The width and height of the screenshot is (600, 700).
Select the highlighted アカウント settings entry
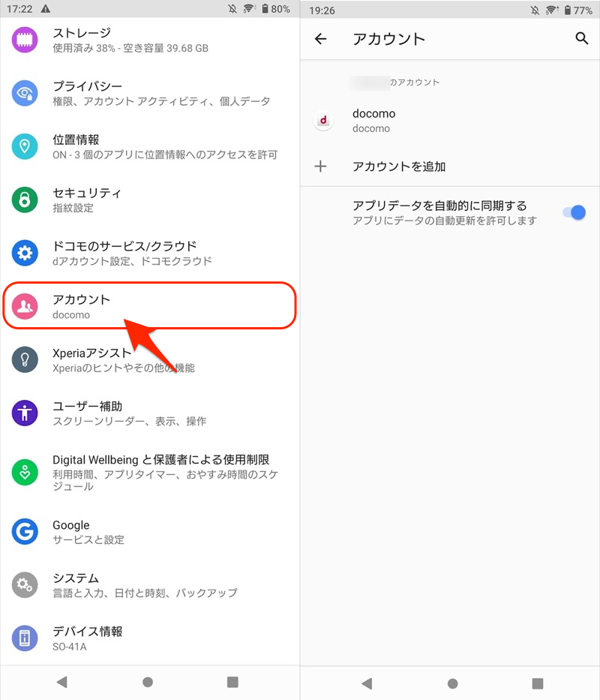[149, 306]
